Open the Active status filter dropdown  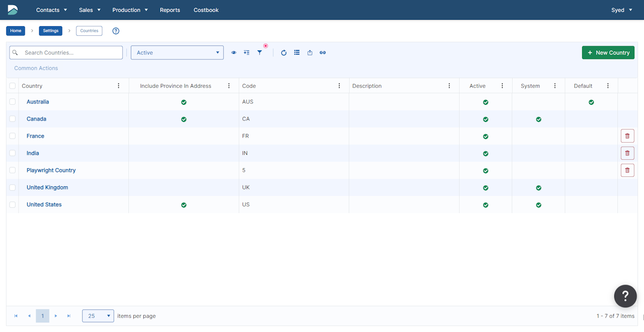coord(177,52)
